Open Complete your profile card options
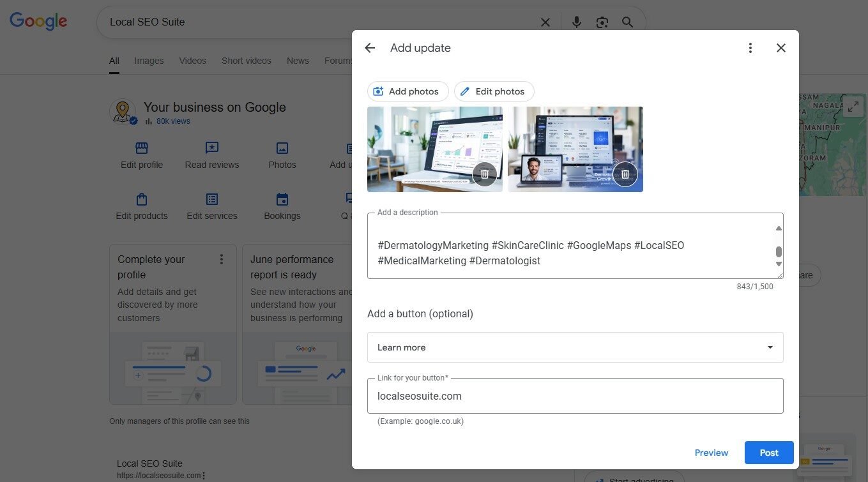Viewport: 868px width, 482px height. point(222,259)
